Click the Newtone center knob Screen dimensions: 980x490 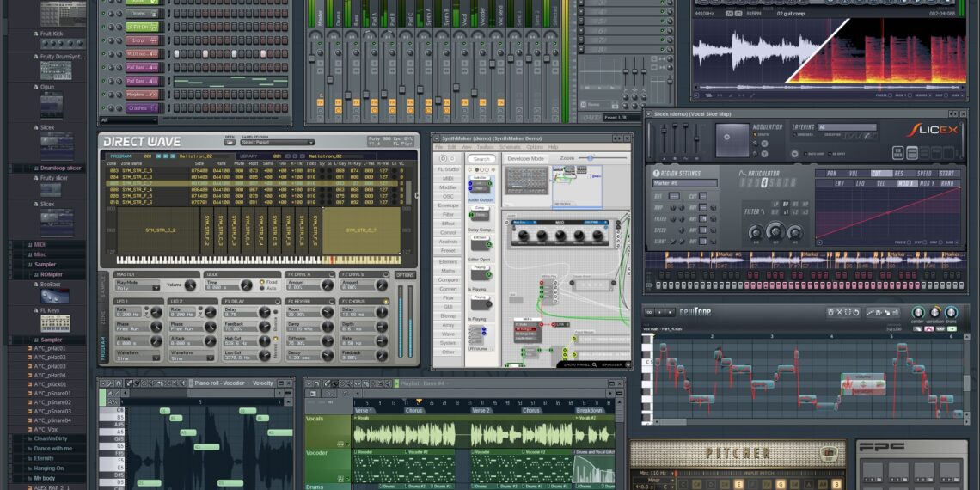point(917,313)
